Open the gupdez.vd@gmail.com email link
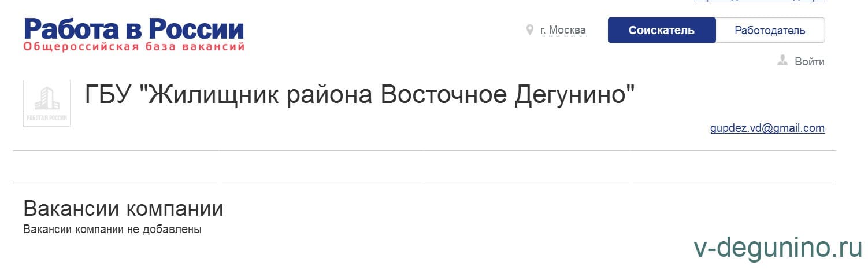 [x=767, y=128]
